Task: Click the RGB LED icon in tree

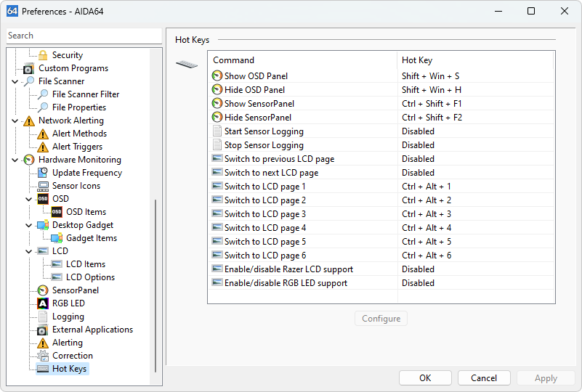Action: [x=43, y=303]
